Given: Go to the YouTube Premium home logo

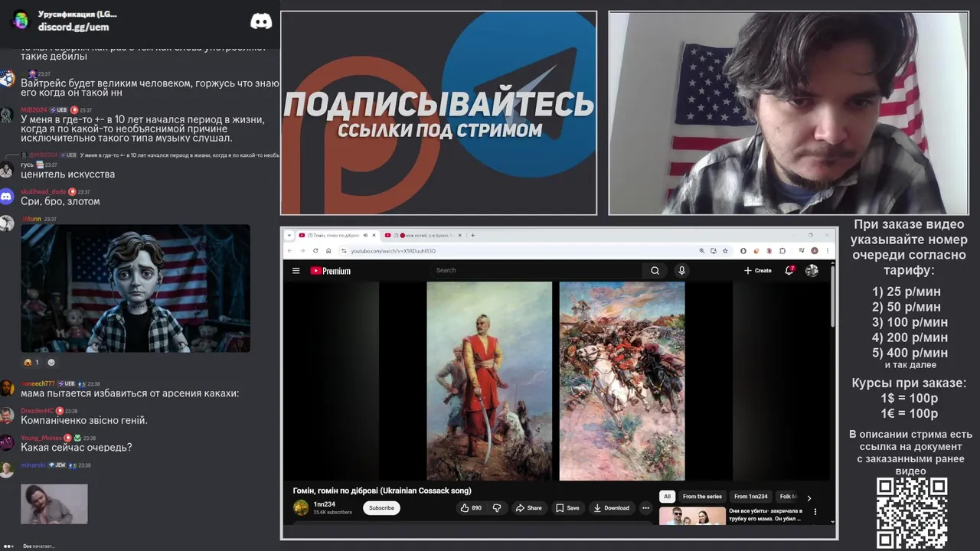Looking at the screenshot, I should 331,271.
